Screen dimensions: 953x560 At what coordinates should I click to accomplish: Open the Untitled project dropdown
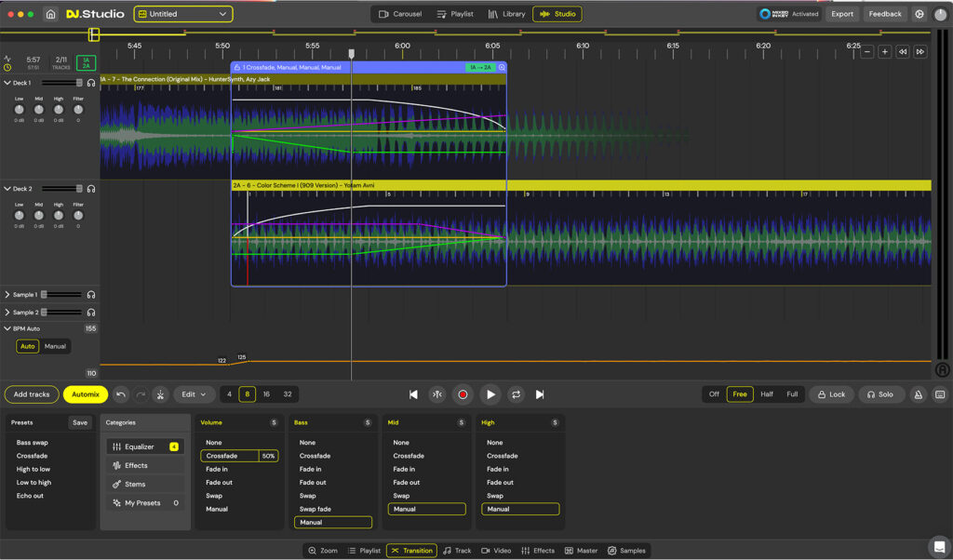(x=183, y=13)
